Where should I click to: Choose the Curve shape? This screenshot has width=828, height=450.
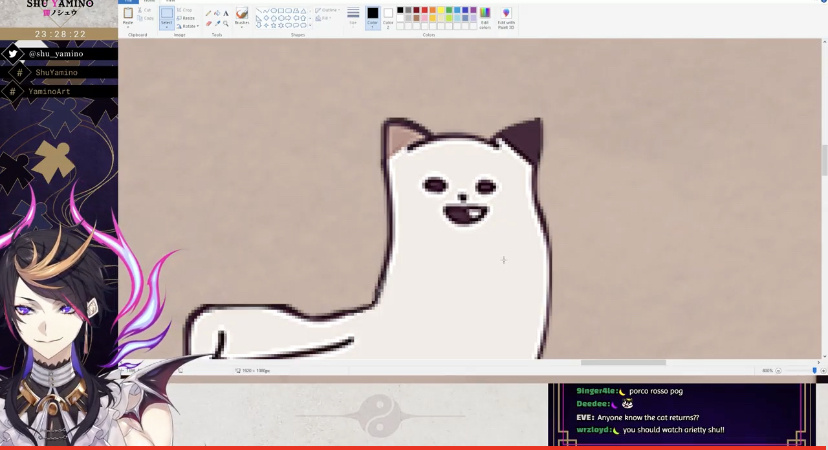click(266, 11)
